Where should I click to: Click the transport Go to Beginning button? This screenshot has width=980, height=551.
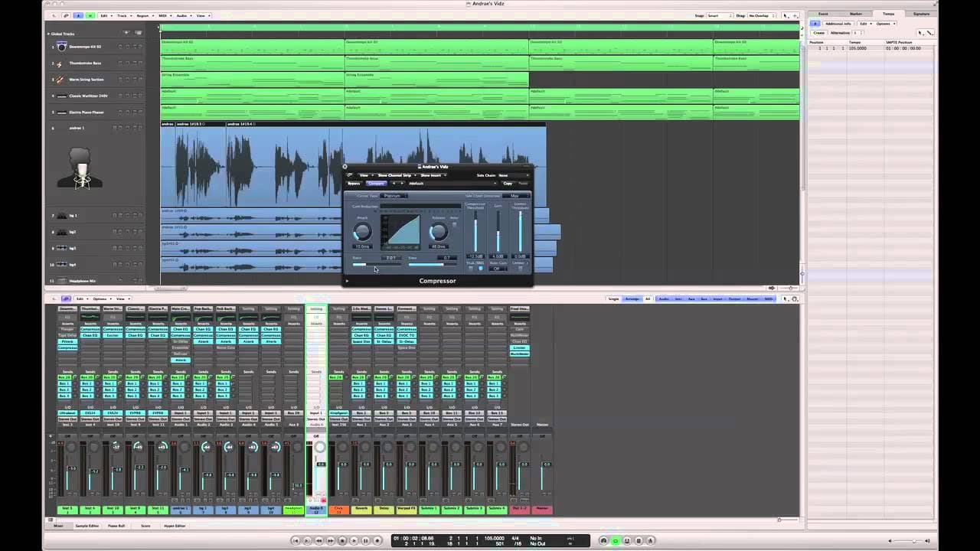[296, 540]
